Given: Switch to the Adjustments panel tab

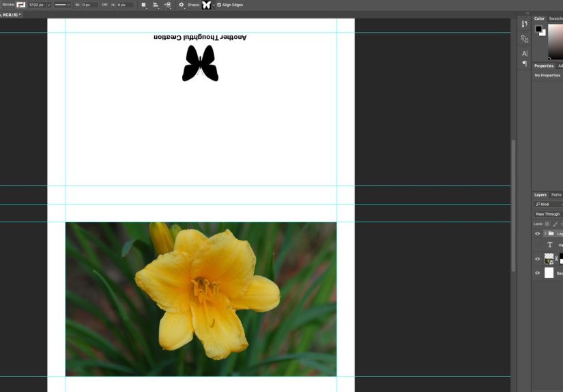Looking at the screenshot, I should point(560,65).
